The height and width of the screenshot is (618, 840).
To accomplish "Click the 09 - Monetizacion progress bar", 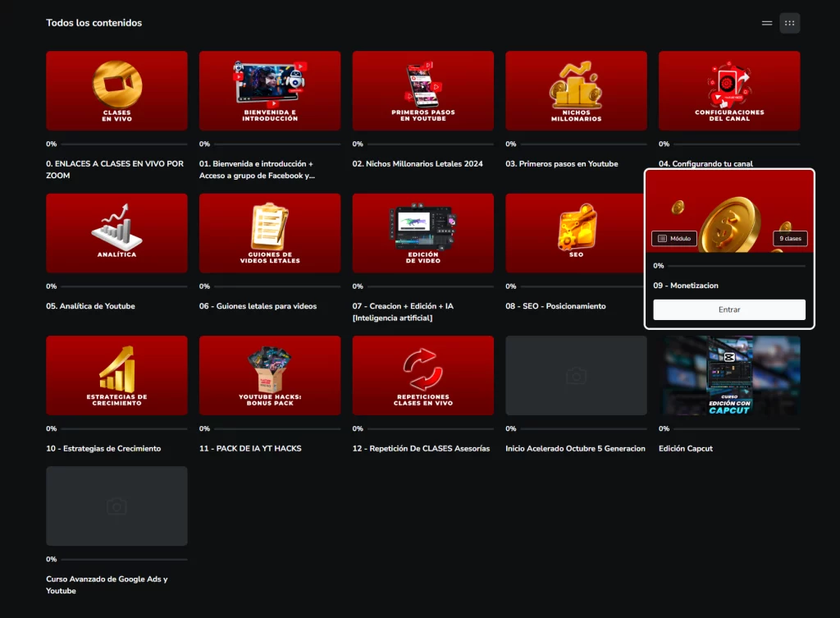I will [x=735, y=266].
